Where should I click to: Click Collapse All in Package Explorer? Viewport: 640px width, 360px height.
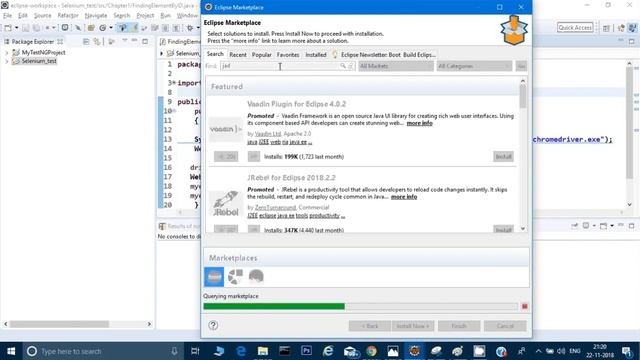[86, 42]
